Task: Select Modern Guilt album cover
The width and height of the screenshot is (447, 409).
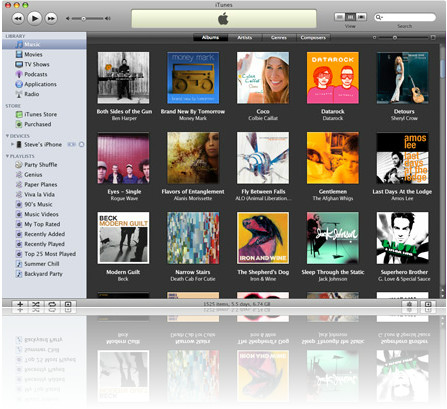Action: pos(123,238)
